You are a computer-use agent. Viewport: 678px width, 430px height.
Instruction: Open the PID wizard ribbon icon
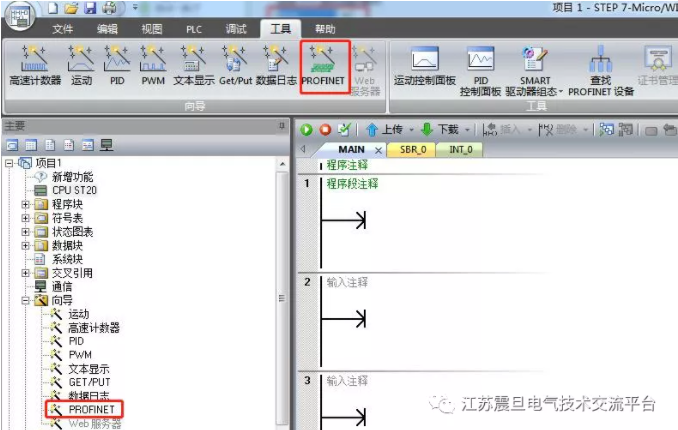point(117,65)
